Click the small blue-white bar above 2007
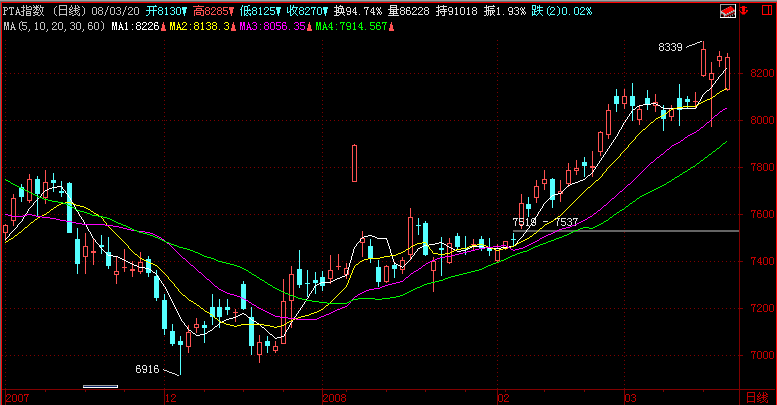This screenshot has height=405, width=777. (x=100, y=386)
